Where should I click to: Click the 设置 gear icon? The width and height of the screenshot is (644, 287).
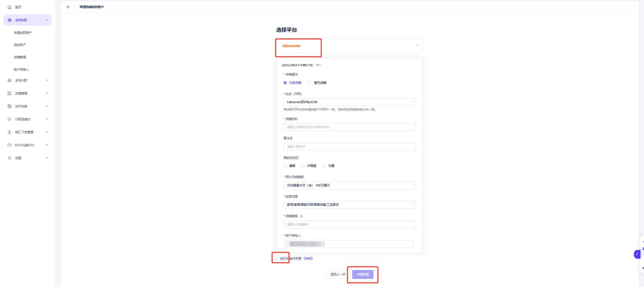point(9,158)
